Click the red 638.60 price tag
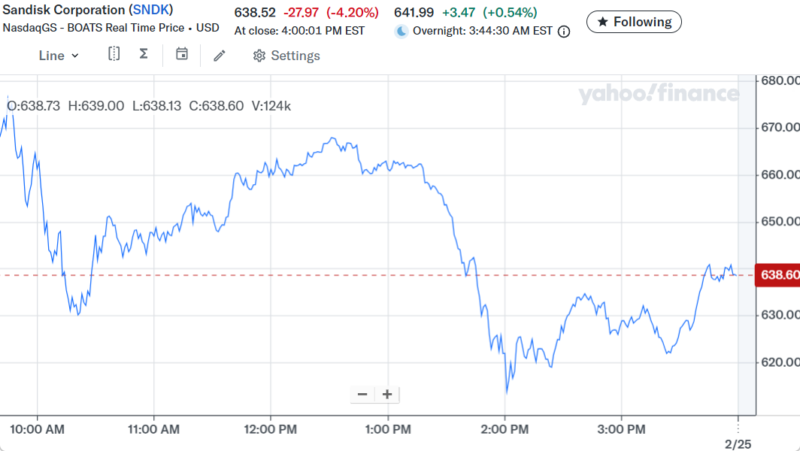 click(778, 275)
